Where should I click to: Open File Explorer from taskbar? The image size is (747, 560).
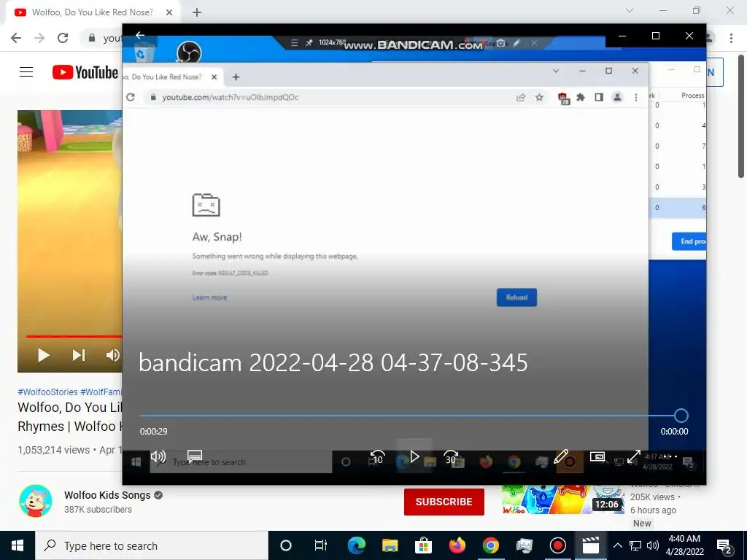pos(390,545)
